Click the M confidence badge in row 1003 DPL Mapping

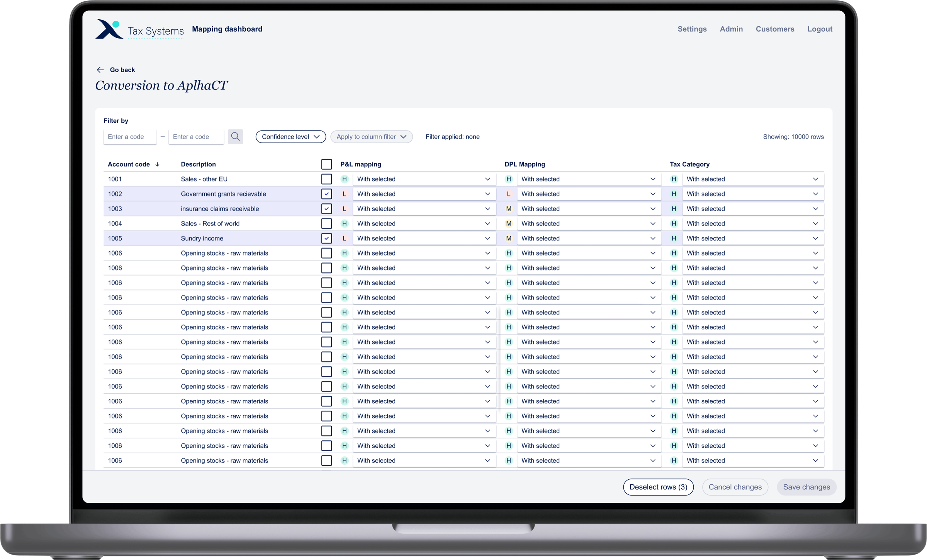[509, 209]
